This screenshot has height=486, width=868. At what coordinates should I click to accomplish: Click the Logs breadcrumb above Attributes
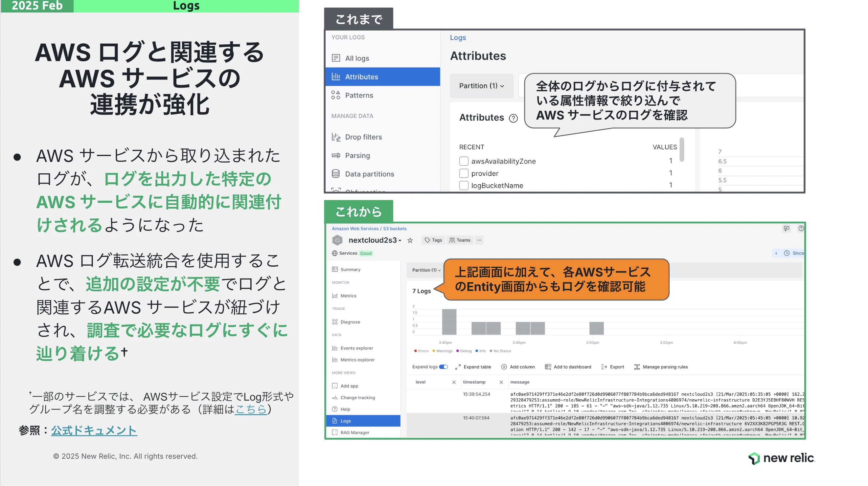pyautogui.click(x=458, y=37)
